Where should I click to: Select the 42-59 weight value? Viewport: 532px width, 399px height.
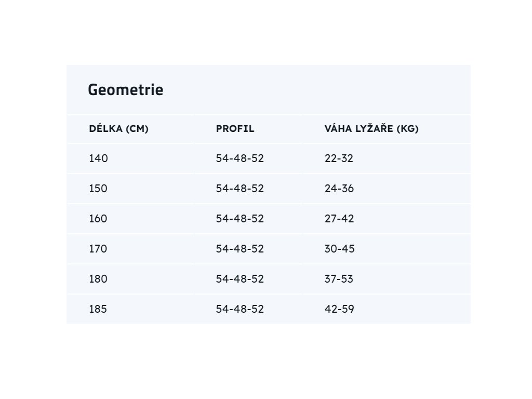(x=339, y=309)
